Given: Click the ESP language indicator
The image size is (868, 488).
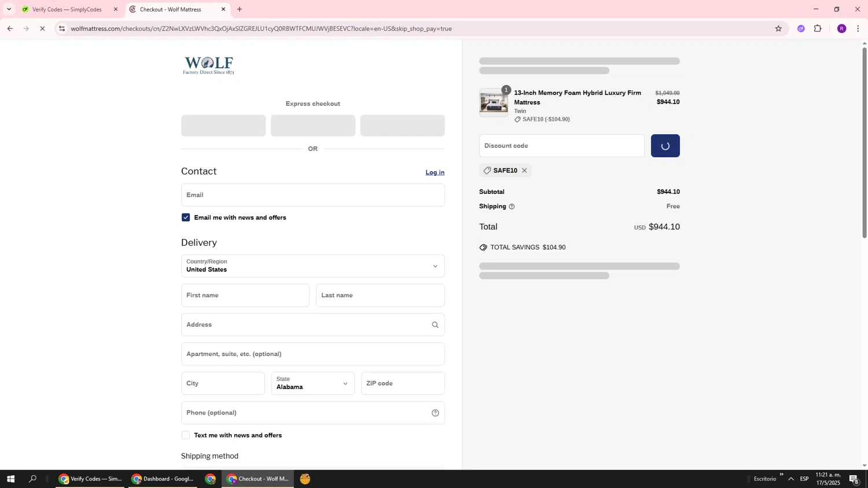Looking at the screenshot, I should coord(804,479).
